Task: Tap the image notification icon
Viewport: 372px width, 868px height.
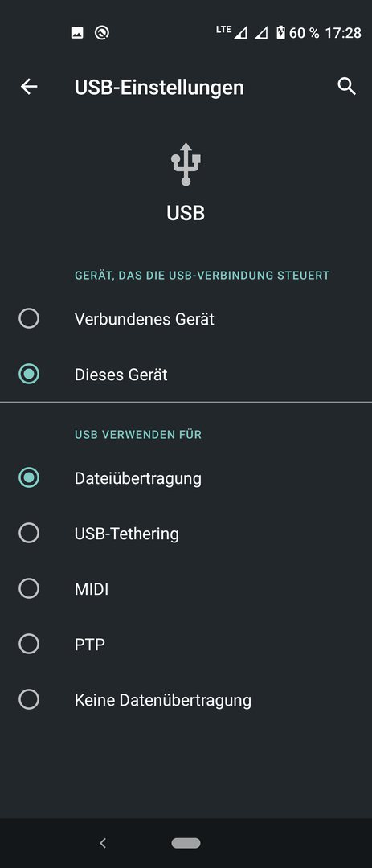Action: tap(77, 33)
